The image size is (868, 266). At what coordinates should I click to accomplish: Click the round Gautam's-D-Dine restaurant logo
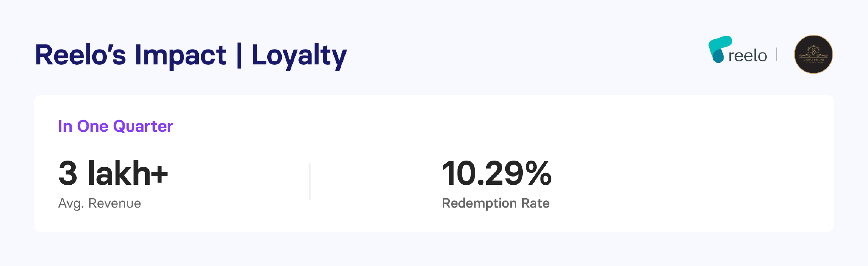pos(813,54)
